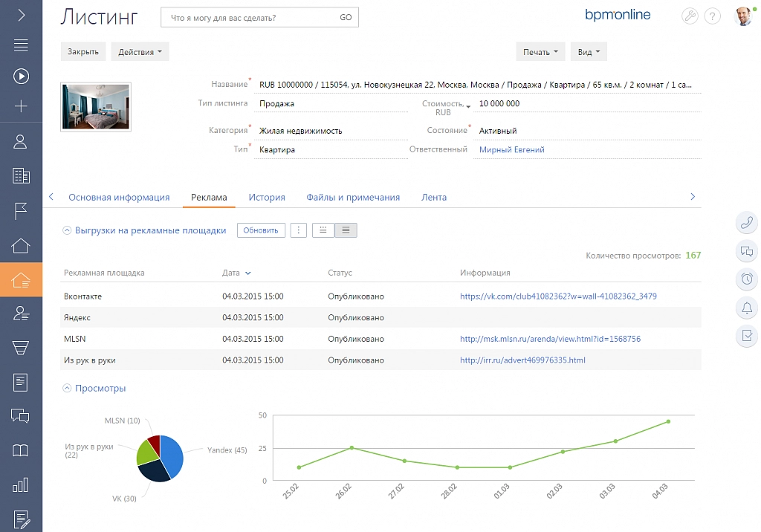Open notifications via the bell icon
Image resolution: width=761 pixels, height=532 pixels.
746,308
